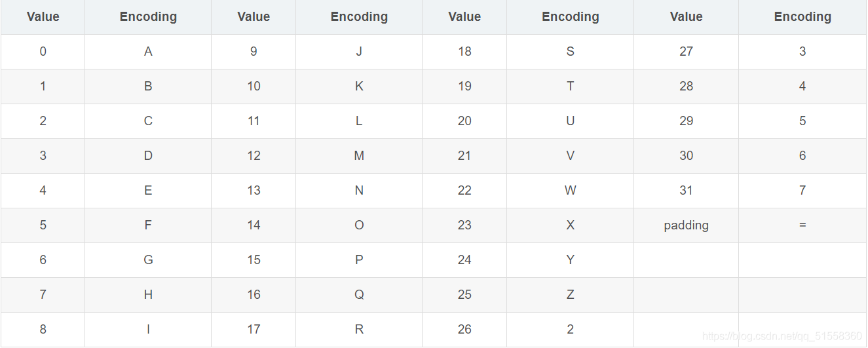Click the encoding letter Q cell
The width and height of the screenshot is (868, 348).
point(359,295)
